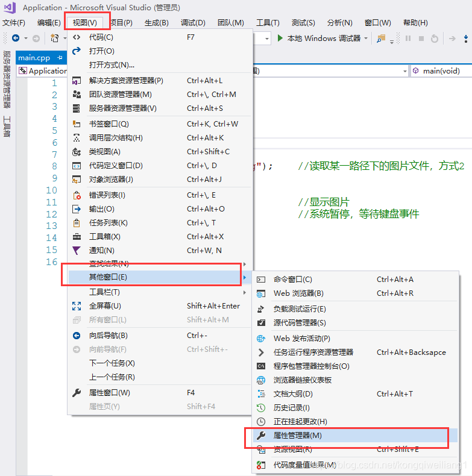Open the 工具(T) menu

click(x=268, y=23)
